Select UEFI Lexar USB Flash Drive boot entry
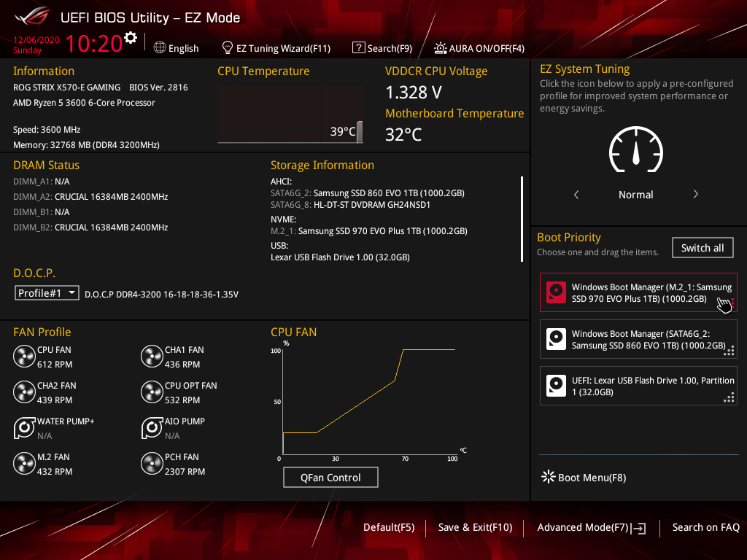This screenshot has width=747, height=560. pos(638,386)
